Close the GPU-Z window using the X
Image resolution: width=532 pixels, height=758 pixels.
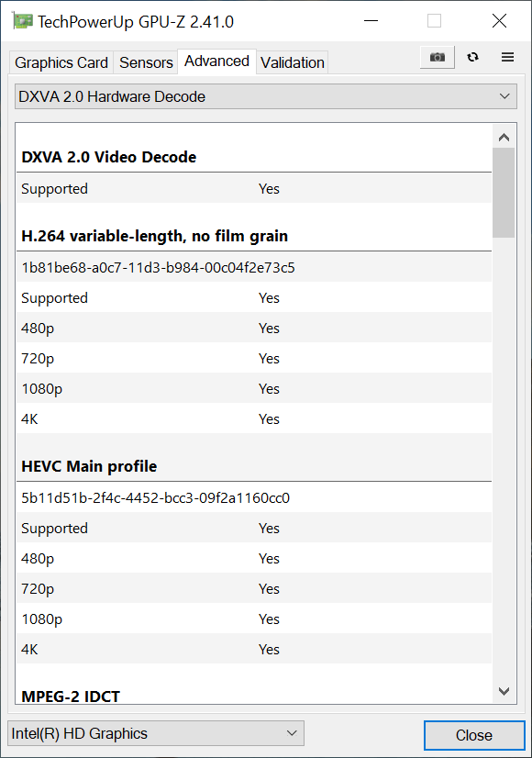pos(499,21)
